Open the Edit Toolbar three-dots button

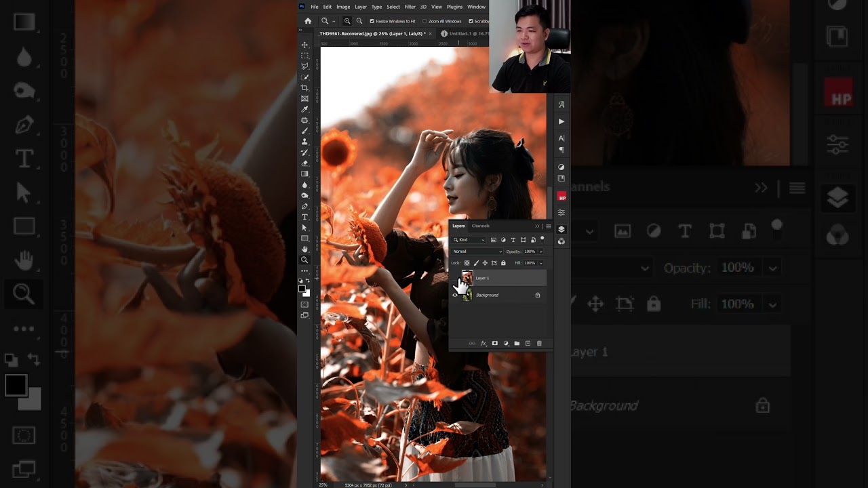(304, 270)
